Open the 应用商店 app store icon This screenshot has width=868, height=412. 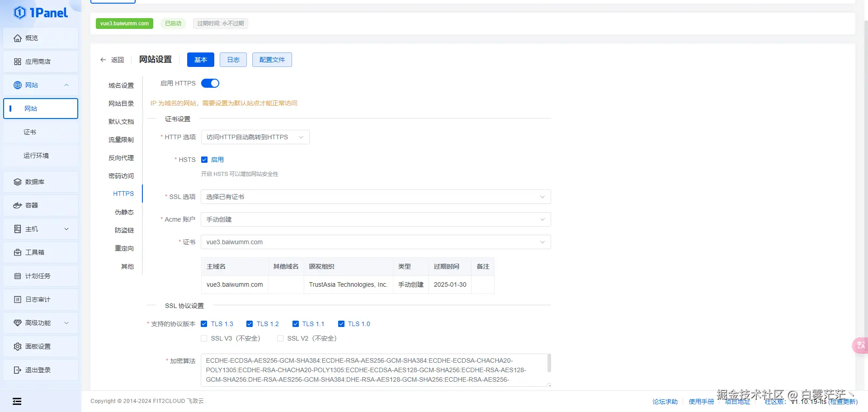18,62
